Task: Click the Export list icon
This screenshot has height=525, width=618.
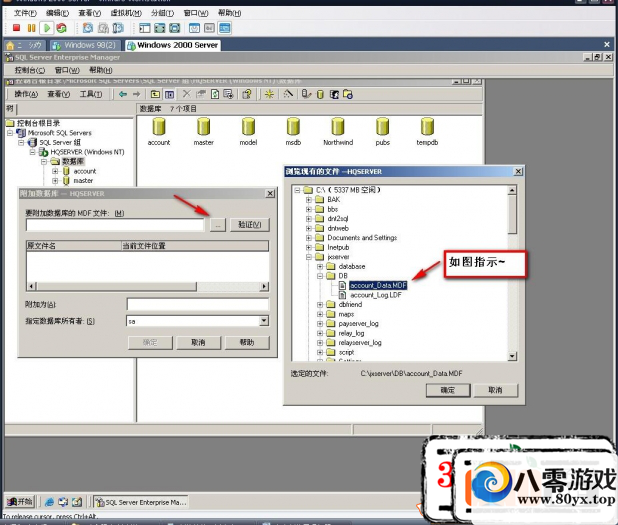Action: click(x=228, y=94)
